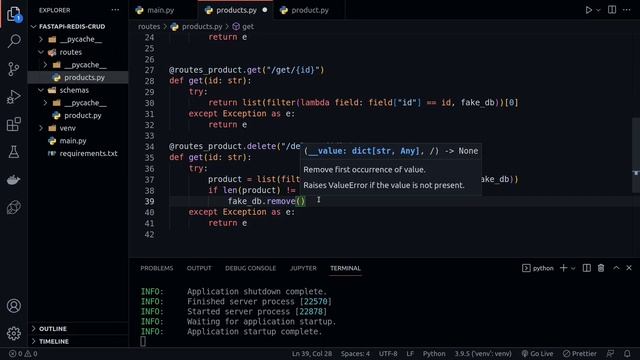Open the Manage gear settings icon
The height and width of the screenshot is (360, 640).
tap(14, 333)
